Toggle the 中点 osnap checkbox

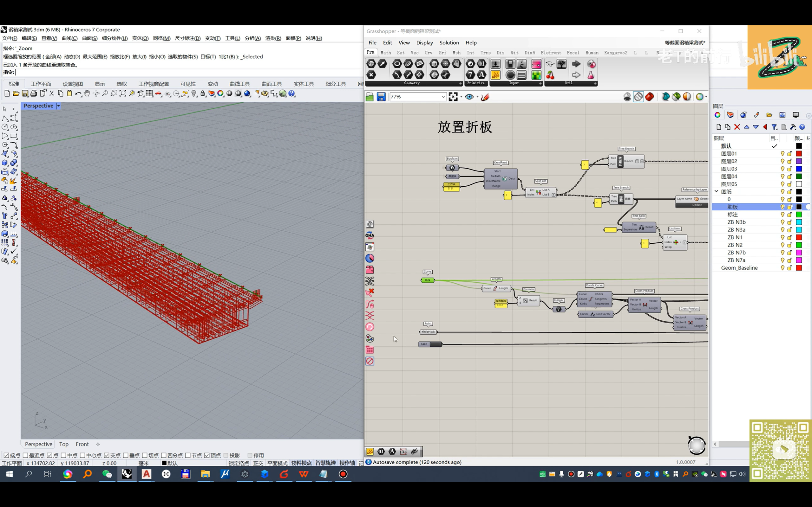[63, 455]
